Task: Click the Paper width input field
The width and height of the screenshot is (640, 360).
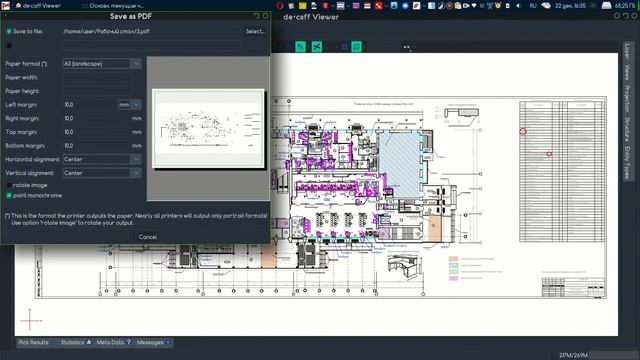Action: (98, 78)
